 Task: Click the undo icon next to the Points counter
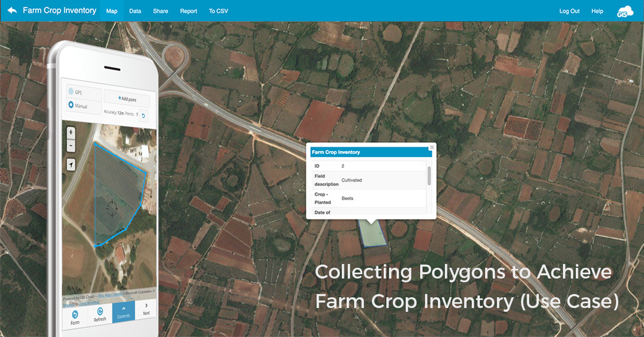tap(143, 116)
